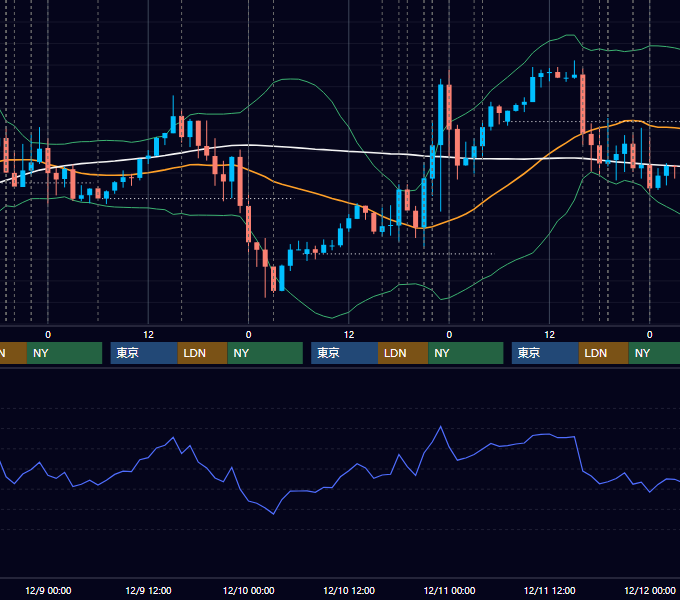Image resolution: width=680 pixels, height=600 pixels.
Task: Select the NY session block spanning 12/10 00:00
Action: (x=265, y=353)
